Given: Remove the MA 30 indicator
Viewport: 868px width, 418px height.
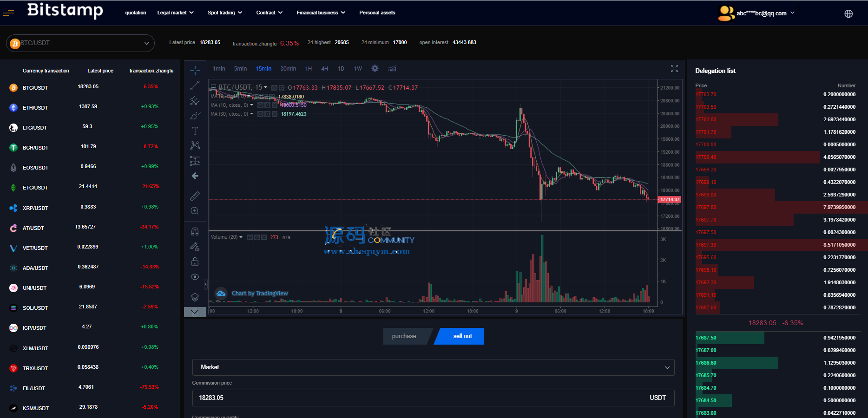Looking at the screenshot, I should tap(275, 114).
